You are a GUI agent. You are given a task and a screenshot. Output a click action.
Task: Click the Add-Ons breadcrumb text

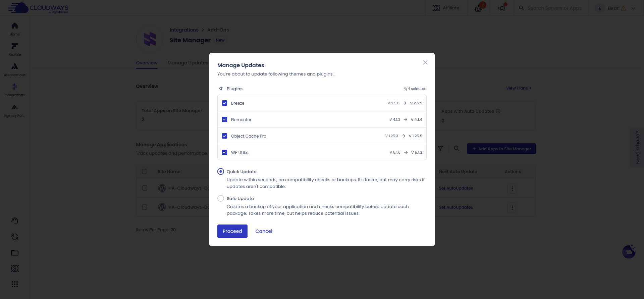point(218,30)
